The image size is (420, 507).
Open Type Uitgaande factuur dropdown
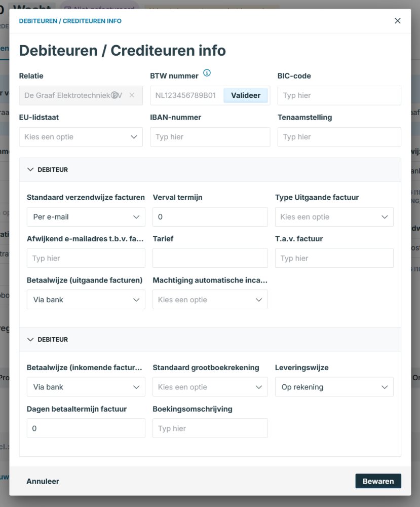[334, 217]
